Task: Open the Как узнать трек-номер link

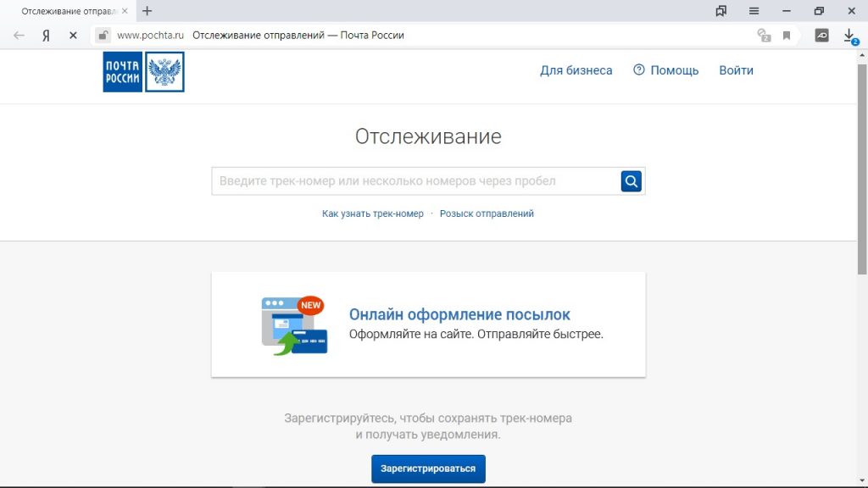Action: [x=372, y=213]
